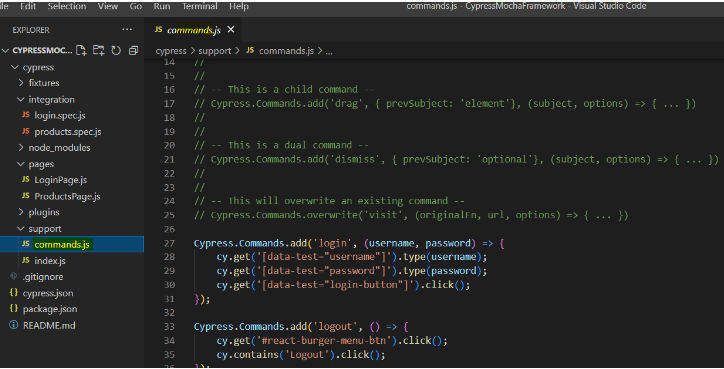Click line number 33 in gutter
This screenshot has height=369, width=724.
(169, 327)
